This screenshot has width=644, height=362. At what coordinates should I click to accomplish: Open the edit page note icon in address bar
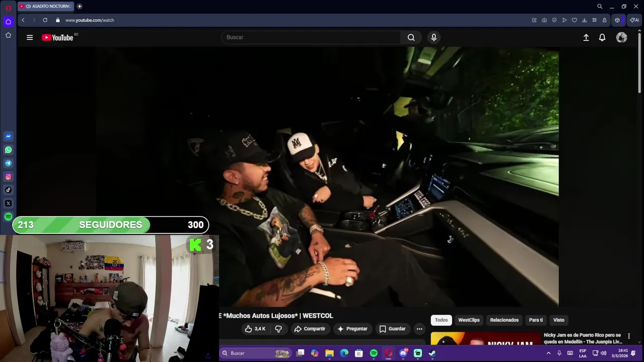pos(534,20)
